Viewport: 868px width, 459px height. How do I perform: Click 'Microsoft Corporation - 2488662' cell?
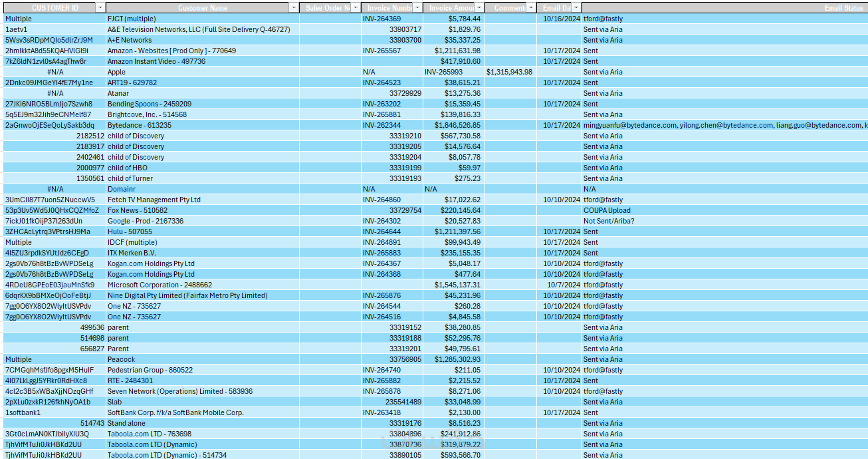(203, 285)
